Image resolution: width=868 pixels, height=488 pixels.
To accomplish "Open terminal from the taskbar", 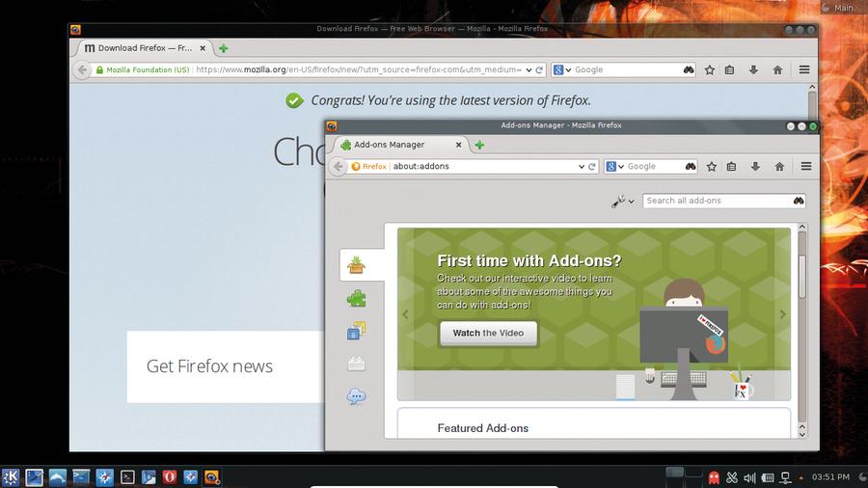I will pyautogui.click(x=127, y=477).
